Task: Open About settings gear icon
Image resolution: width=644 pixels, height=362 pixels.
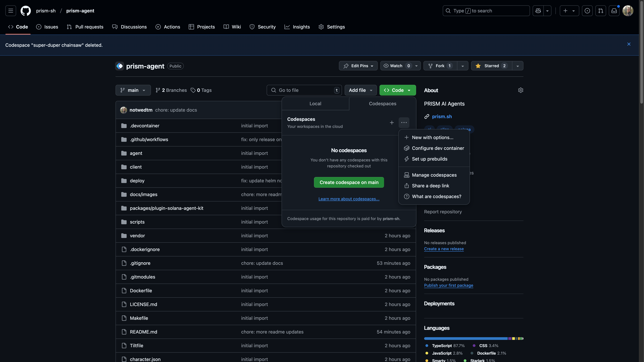Action: 521,90
